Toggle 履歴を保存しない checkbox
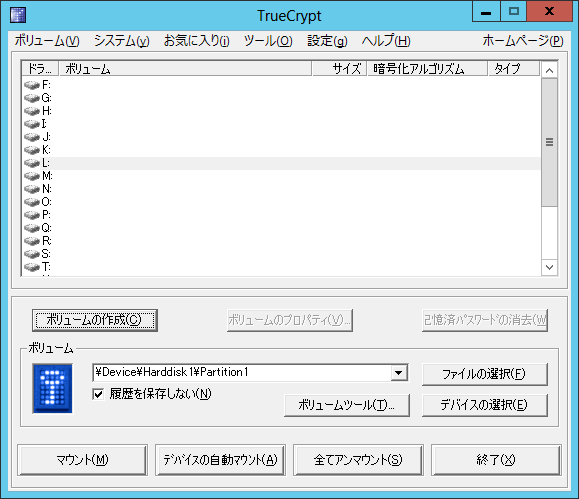 point(98,394)
